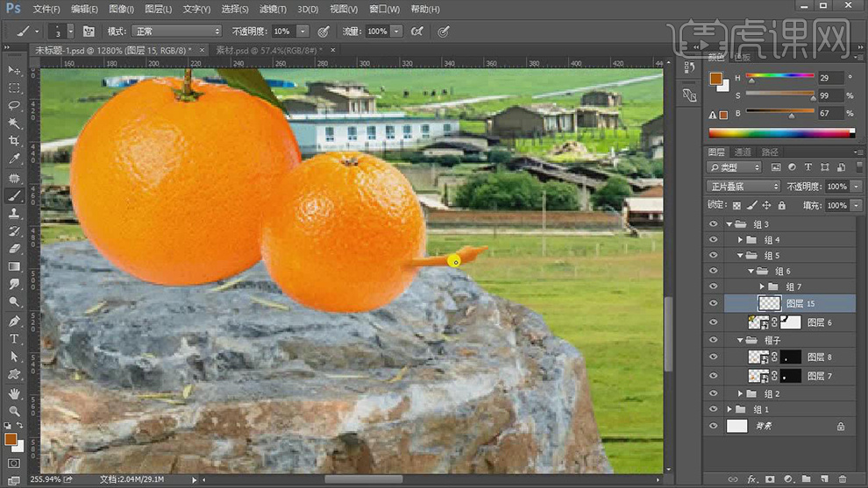Viewport: 868px width, 488px height.
Task: Expand the 组 7 group
Action: point(762,286)
